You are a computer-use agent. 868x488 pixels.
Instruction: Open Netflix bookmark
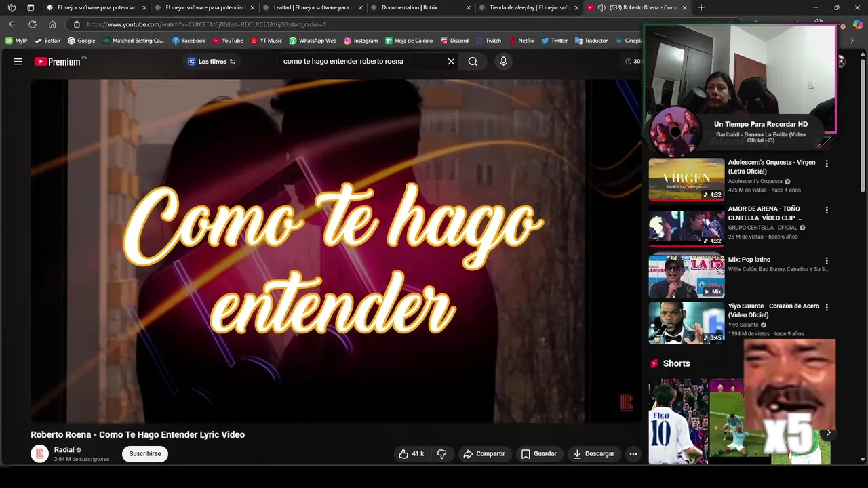521,41
